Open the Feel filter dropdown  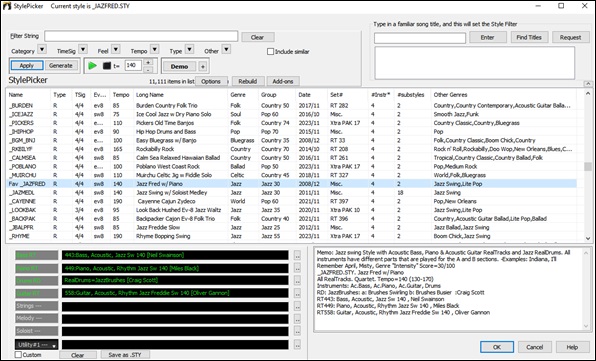(x=116, y=49)
